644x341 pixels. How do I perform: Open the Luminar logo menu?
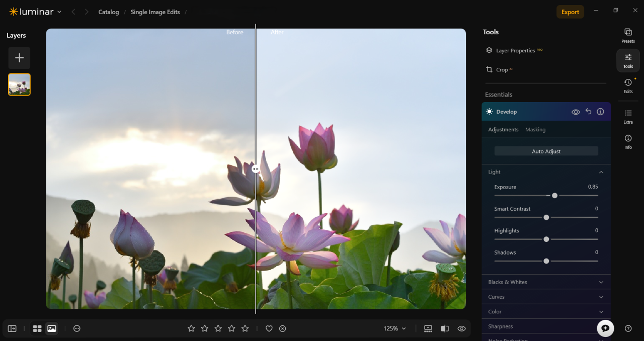coord(35,12)
